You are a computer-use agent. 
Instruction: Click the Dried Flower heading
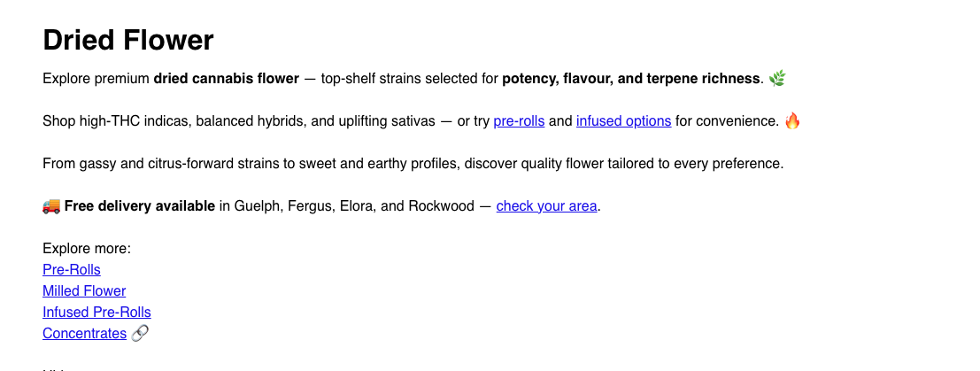pyautogui.click(x=128, y=41)
